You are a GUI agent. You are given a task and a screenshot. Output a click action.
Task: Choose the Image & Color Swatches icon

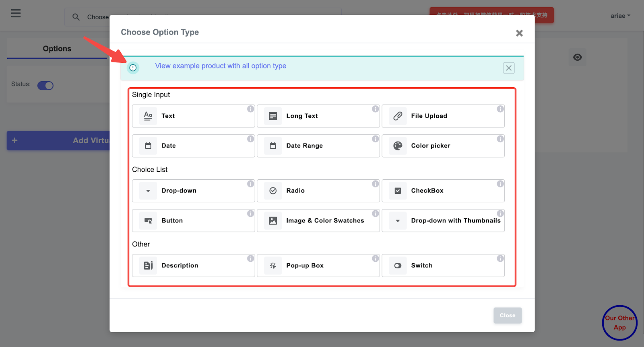coord(273,221)
